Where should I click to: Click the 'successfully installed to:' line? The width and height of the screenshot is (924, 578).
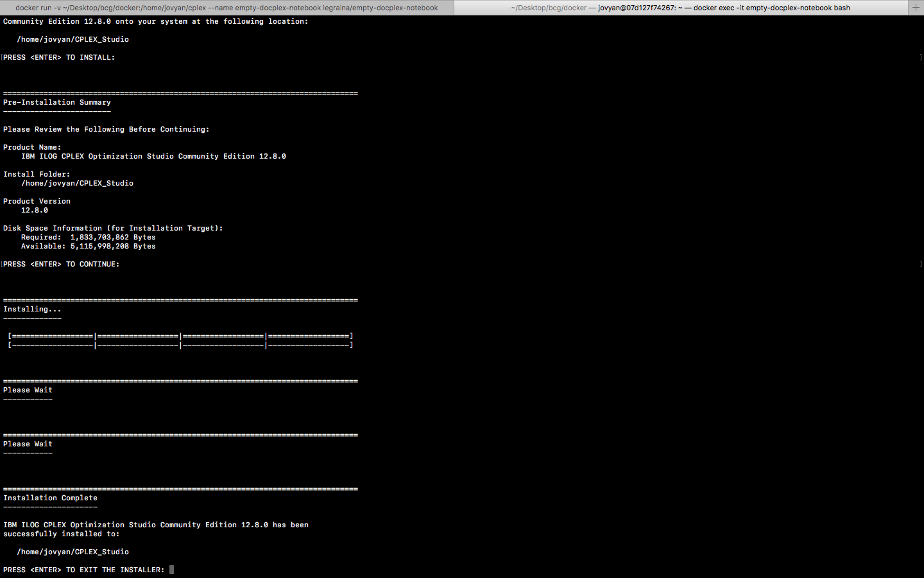coord(61,534)
